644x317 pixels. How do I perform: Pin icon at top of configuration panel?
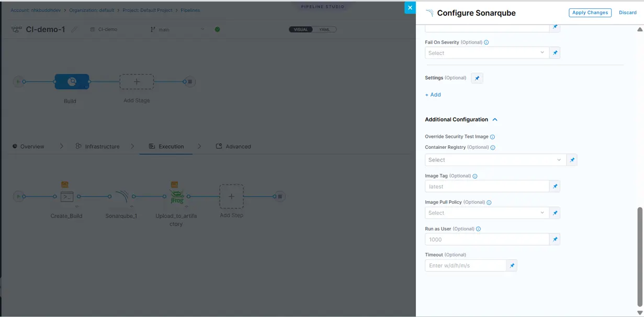[555, 27]
